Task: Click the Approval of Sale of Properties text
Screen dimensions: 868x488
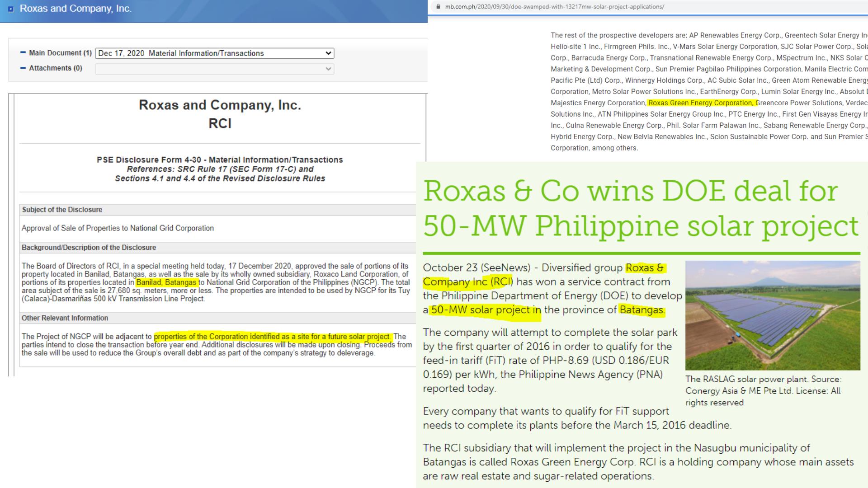Action: [118, 228]
